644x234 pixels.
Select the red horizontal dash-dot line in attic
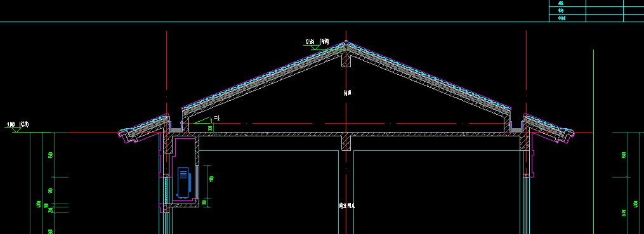coord(346,123)
